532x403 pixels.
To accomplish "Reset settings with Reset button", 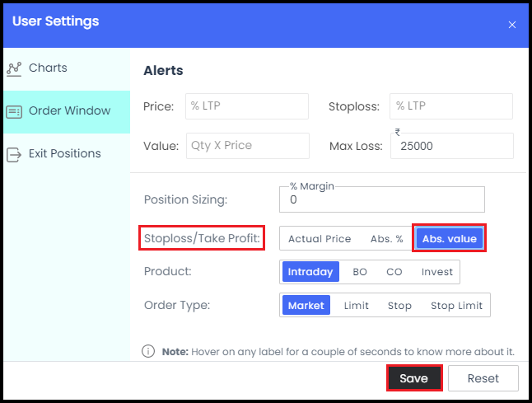I will pyautogui.click(x=483, y=378).
